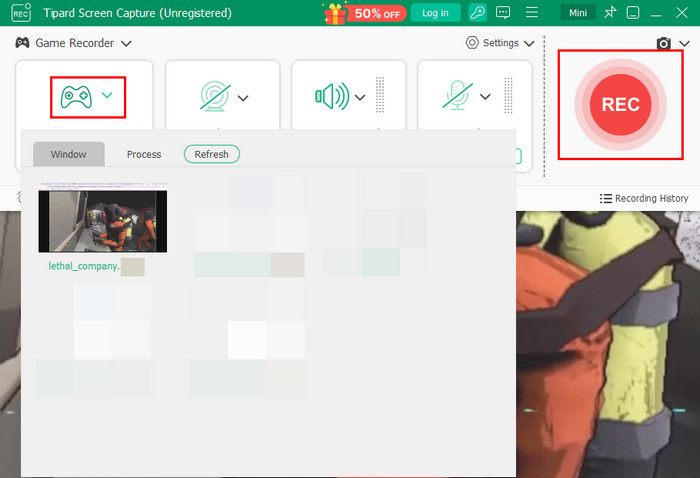Open the hamburger menu icon
The height and width of the screenshot is (478, 700).
[532, 12]
